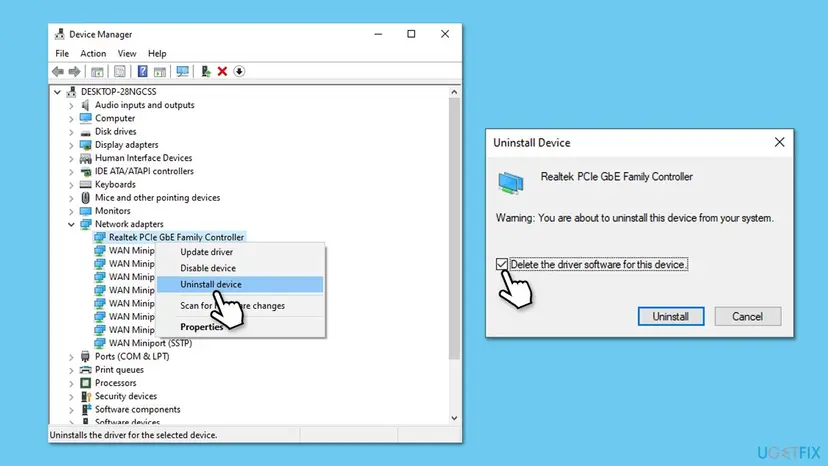Expand the Print queues category
828x466 pixels.
[71, 370]
